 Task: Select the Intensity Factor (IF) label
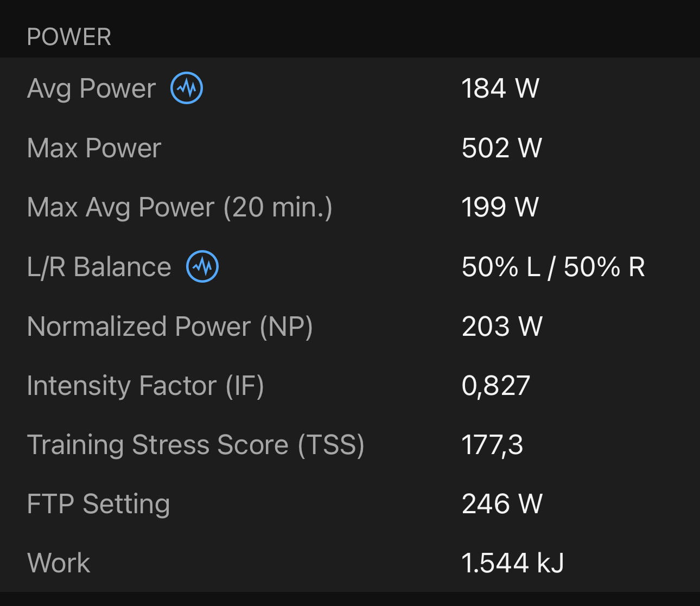point(145,386)
